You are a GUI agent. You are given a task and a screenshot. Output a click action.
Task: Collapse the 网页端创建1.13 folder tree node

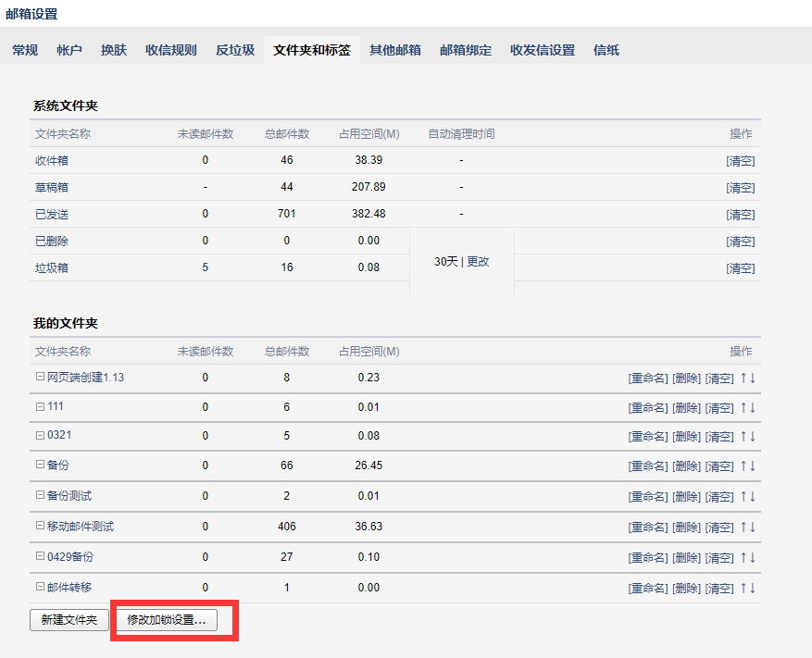(40, 377)
